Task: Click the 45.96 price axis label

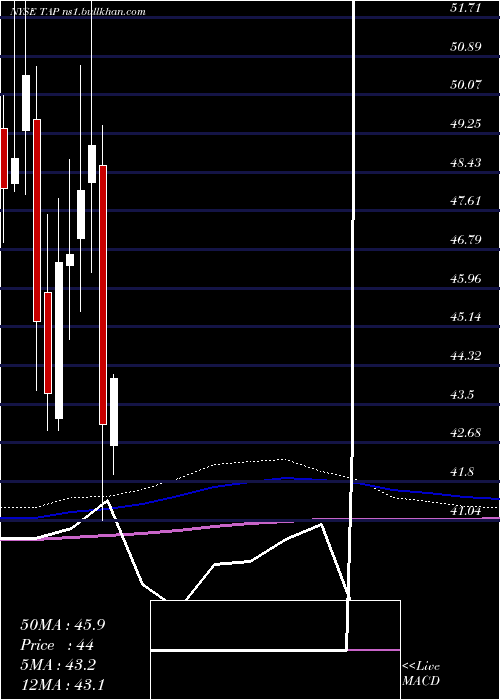Action: pos(466,279)
